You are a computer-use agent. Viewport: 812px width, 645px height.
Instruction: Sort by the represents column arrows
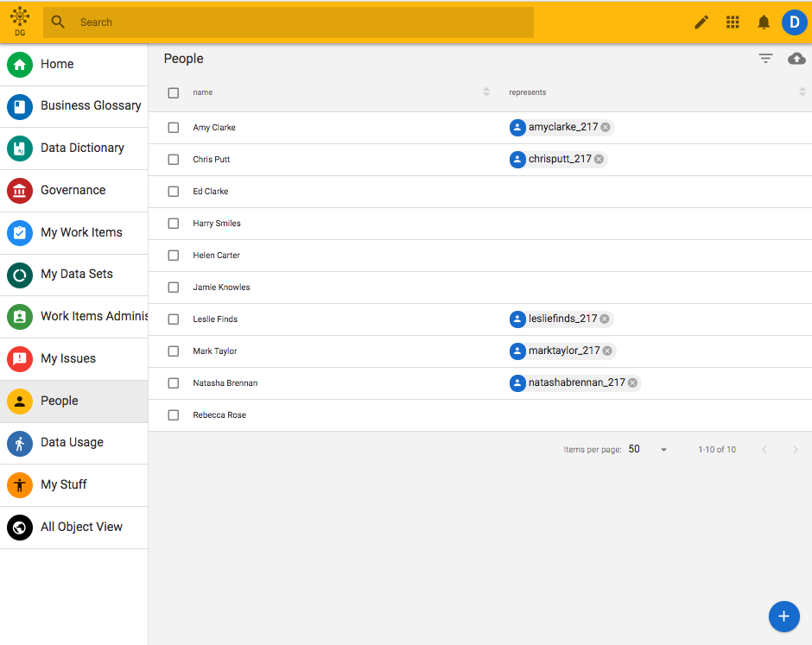[x=802, y=92]
